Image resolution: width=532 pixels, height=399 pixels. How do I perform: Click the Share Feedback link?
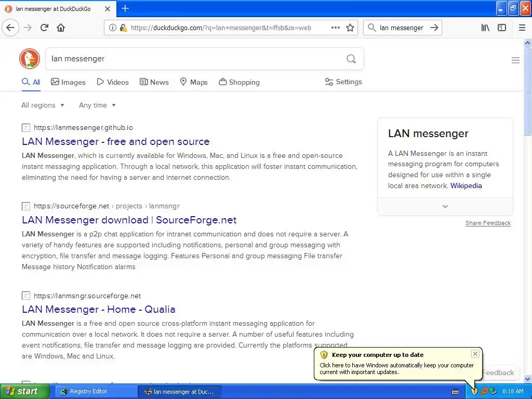(488, 223)
